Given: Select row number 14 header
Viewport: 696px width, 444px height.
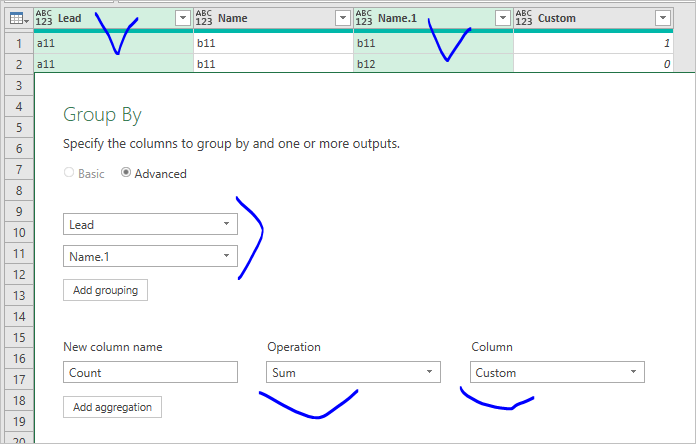Looking at the screenshot, I should 19,317.
